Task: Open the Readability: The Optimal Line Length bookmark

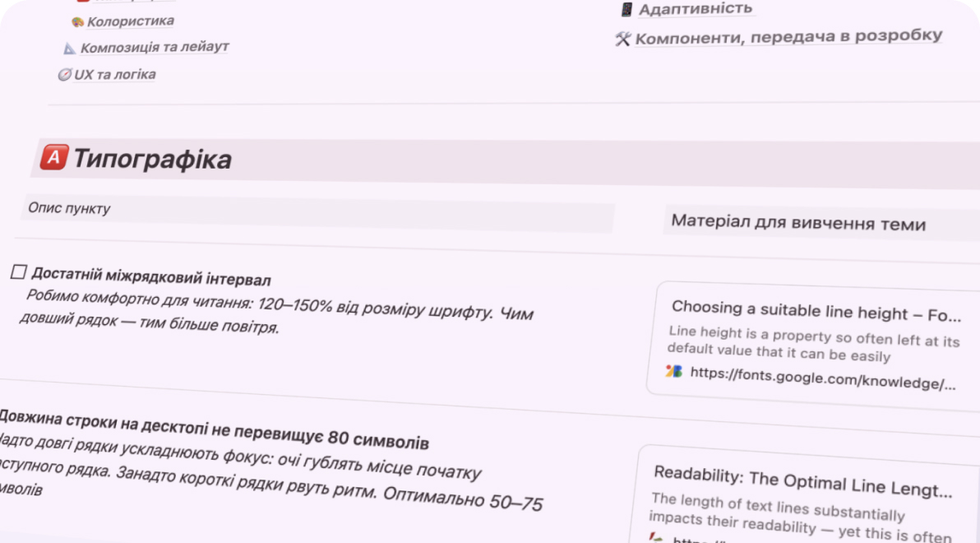Action: pos(802,483)
